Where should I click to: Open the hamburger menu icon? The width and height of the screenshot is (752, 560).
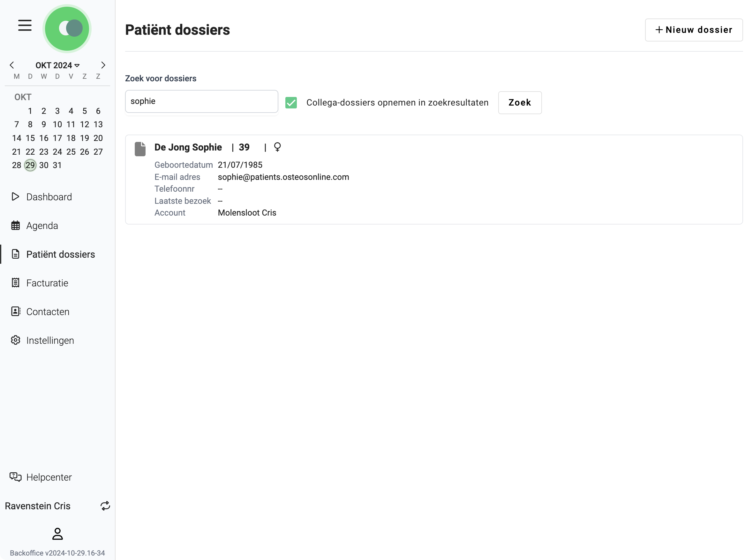[x=25, y=26]
